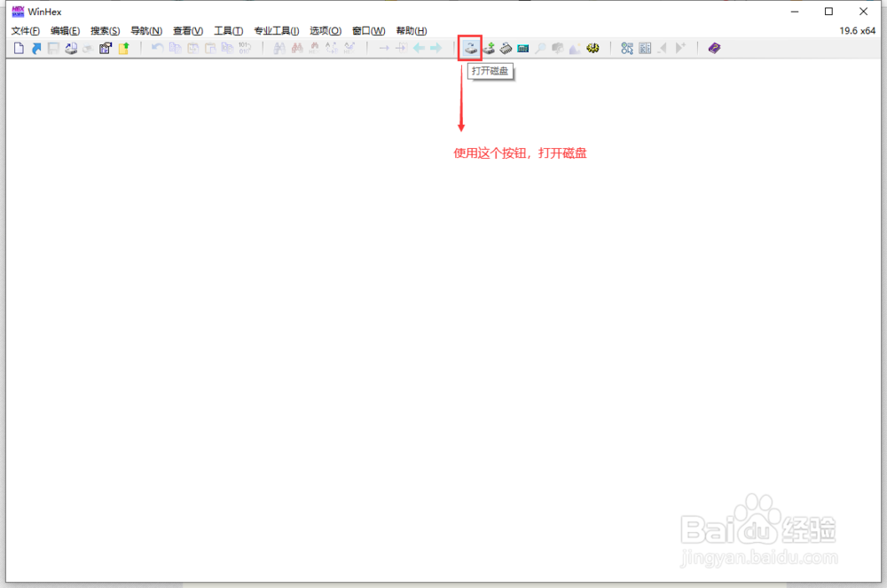Create a new file with the blank page icon
Image resolution: width=887 pixels, height=588 pixels.
point(19,49)
